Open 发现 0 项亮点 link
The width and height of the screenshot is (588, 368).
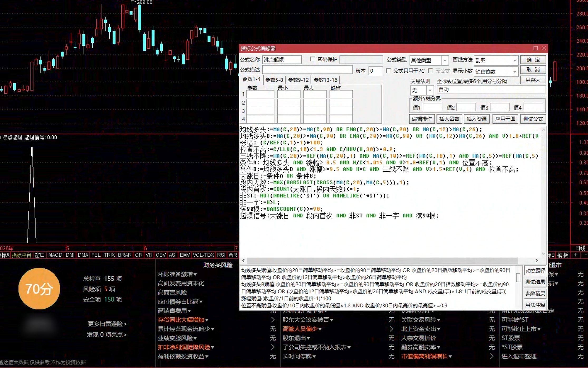[x=107, y=335]
